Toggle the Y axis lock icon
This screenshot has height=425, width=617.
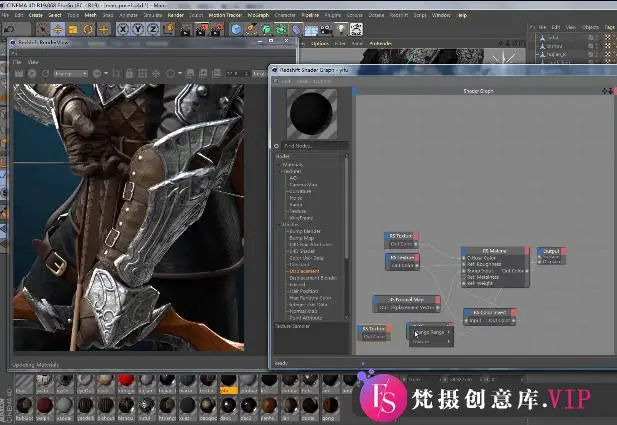(x=138, y=29)
